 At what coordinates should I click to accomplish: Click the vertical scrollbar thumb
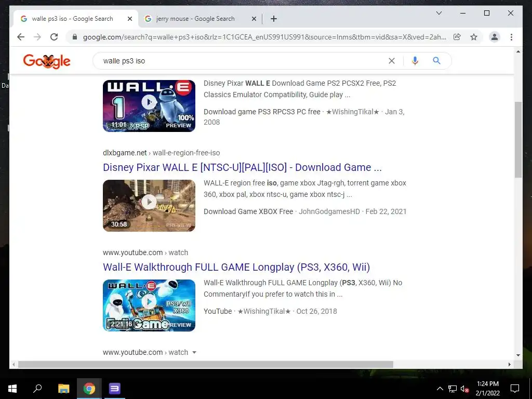point(518,139)
